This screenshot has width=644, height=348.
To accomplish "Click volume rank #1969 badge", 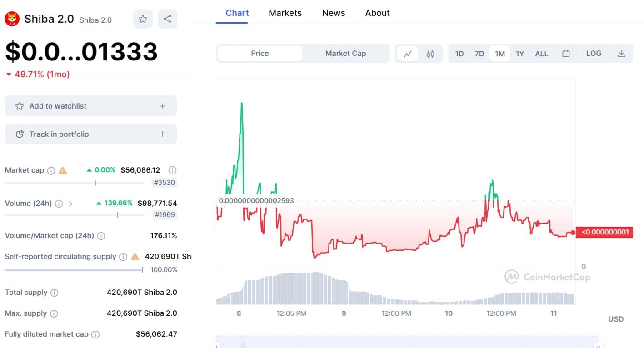I will (165, 215).
